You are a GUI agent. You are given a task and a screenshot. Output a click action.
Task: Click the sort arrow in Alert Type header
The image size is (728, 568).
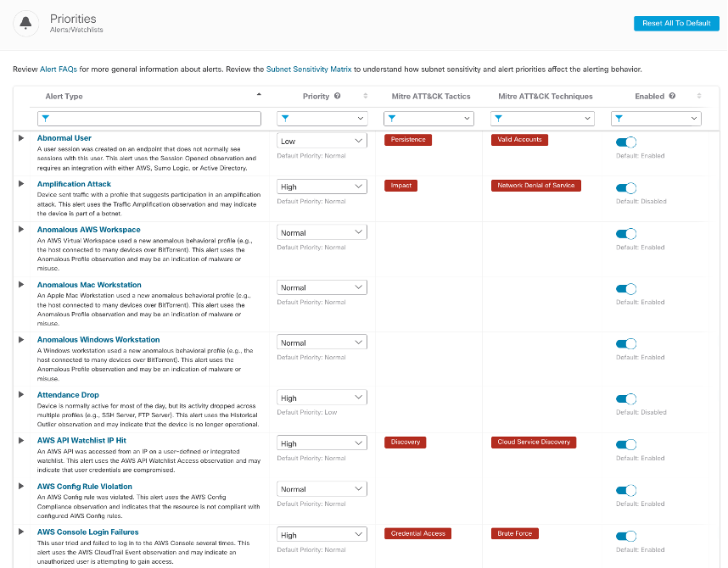click(259, 94)
